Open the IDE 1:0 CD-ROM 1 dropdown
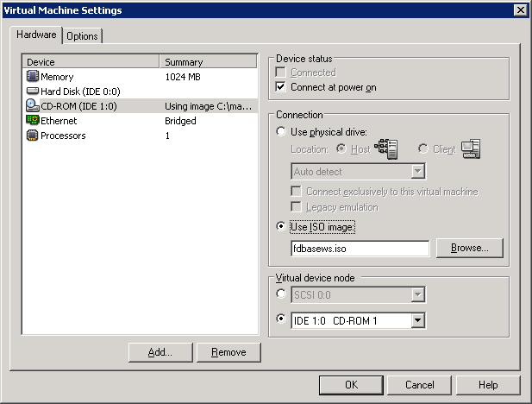The image size is (532, 404). pos(417,321)
